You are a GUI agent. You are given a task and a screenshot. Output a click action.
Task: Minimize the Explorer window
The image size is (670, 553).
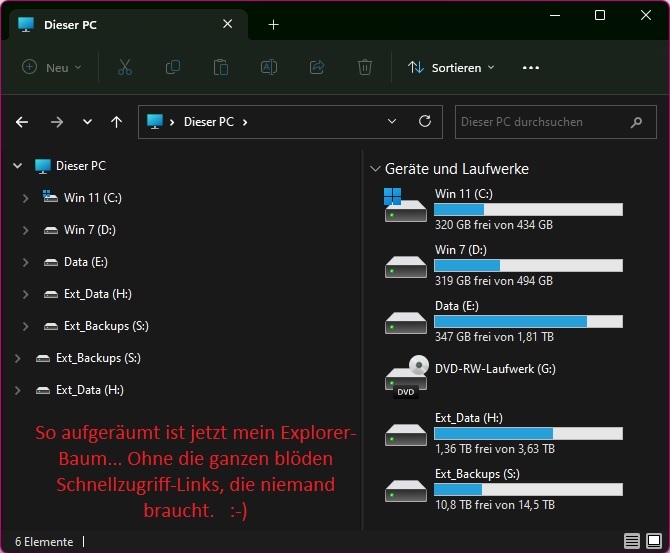555,15
